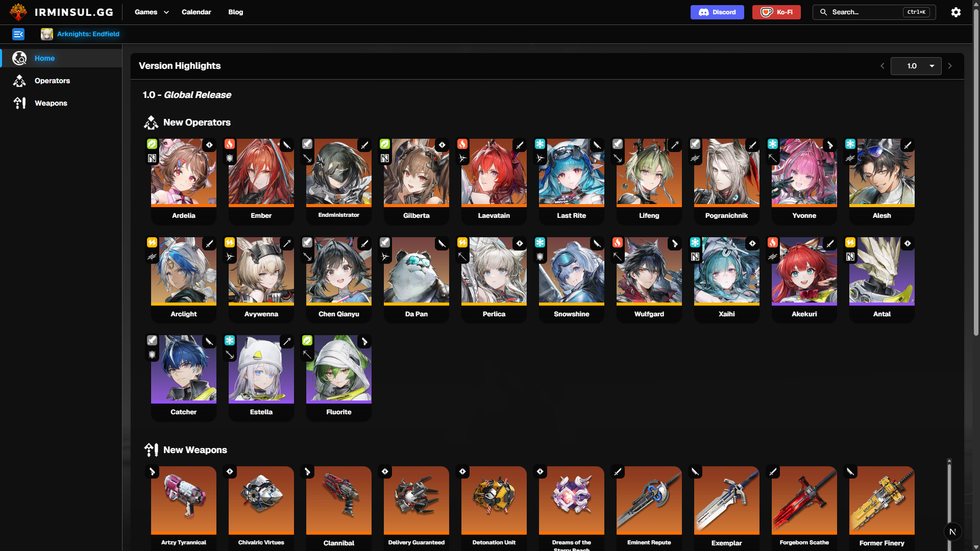The height and width of the screenshot is (551, 980).
Task: Click the Arknights: Endfield game avatar icon
Action: (47, 34)
